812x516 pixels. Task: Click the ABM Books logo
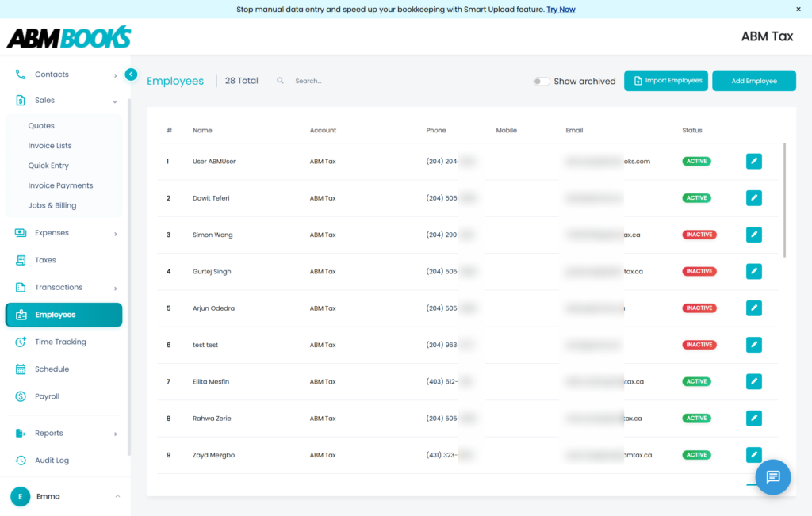(69, 37)
